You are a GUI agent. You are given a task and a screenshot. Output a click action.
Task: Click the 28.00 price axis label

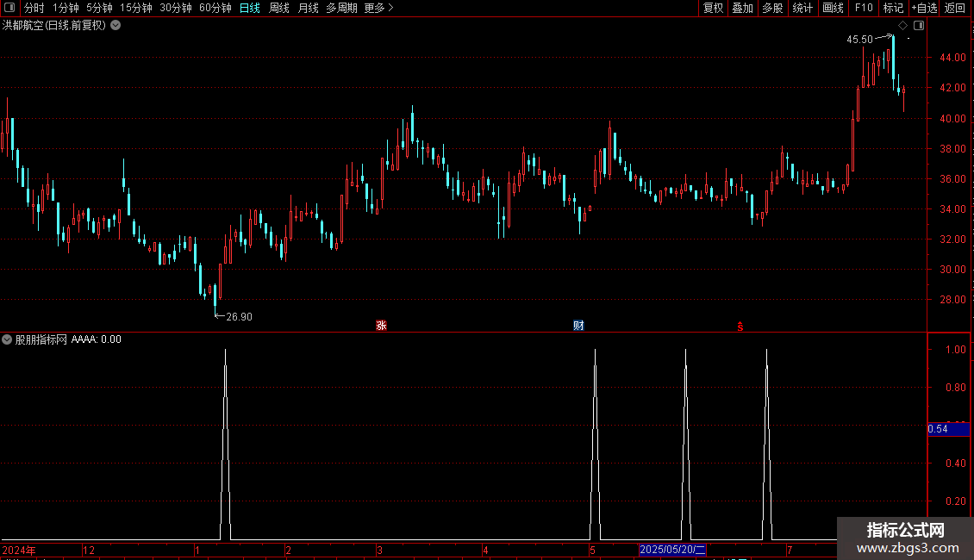[x=952, y=300]
